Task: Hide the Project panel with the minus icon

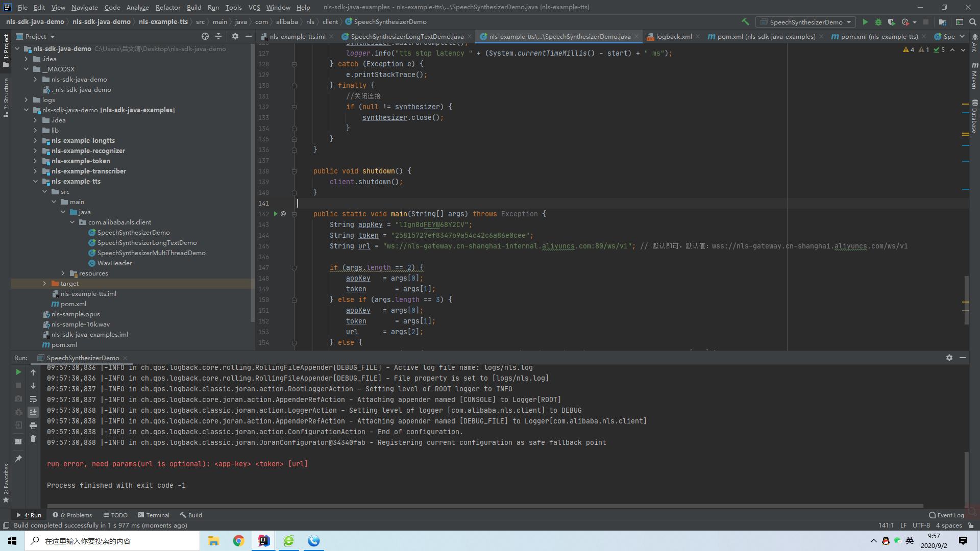Action: (249, 36)
